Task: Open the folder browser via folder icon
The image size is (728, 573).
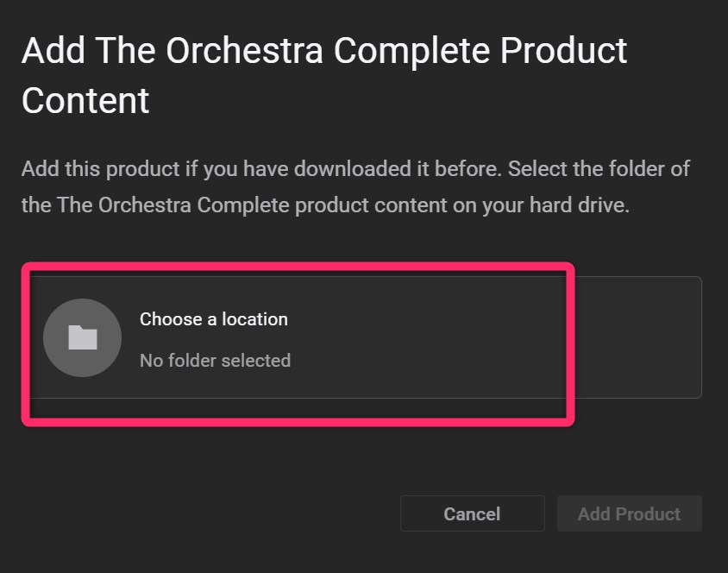Action: [x=82, y=337]
